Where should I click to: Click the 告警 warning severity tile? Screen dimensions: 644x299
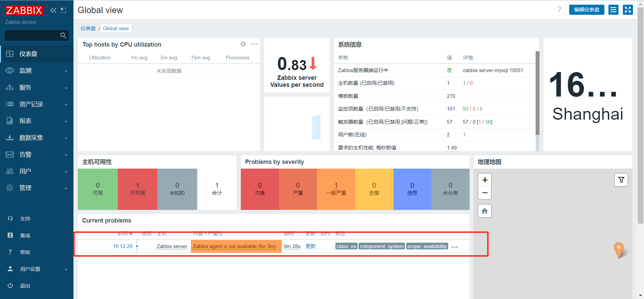point(374,189)
